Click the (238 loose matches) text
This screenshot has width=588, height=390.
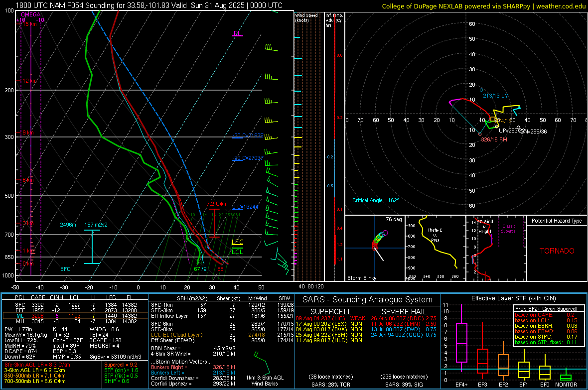point(404,377)
